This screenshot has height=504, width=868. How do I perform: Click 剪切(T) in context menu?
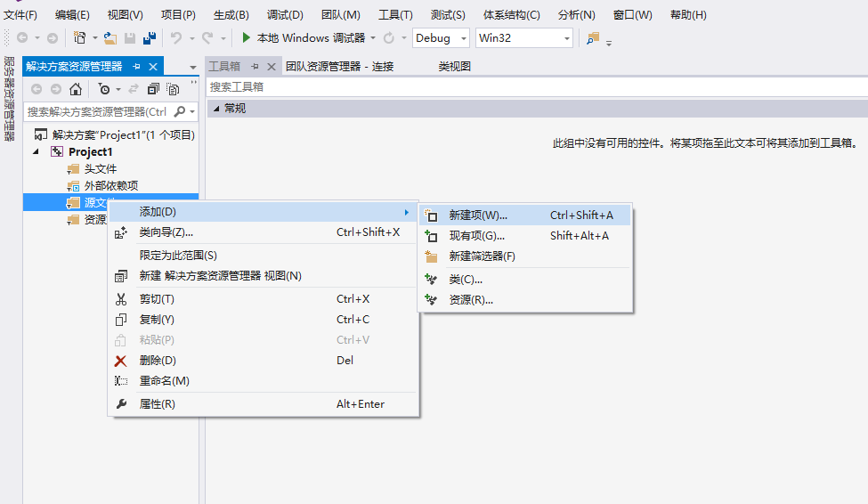(x=263, y=299)
